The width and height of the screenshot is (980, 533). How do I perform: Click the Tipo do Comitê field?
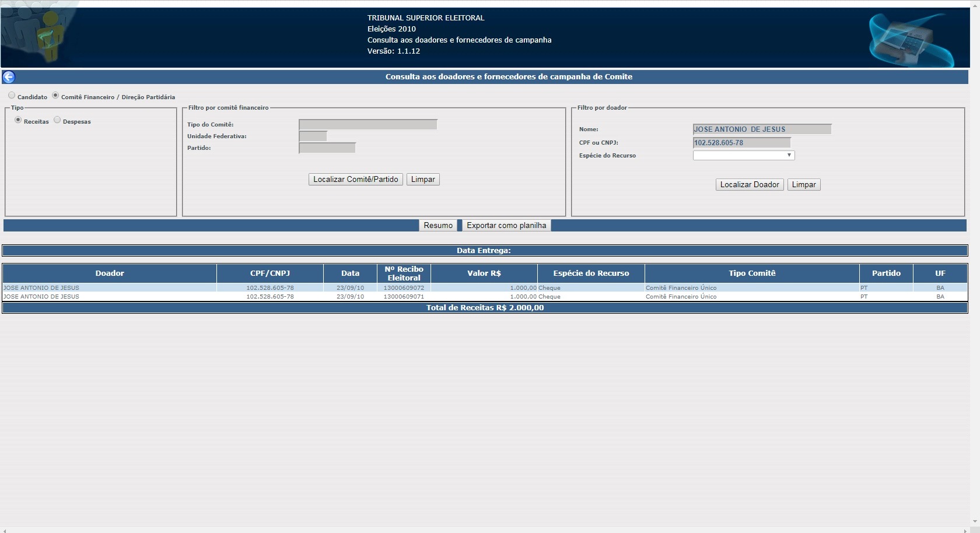pos(367,124)
